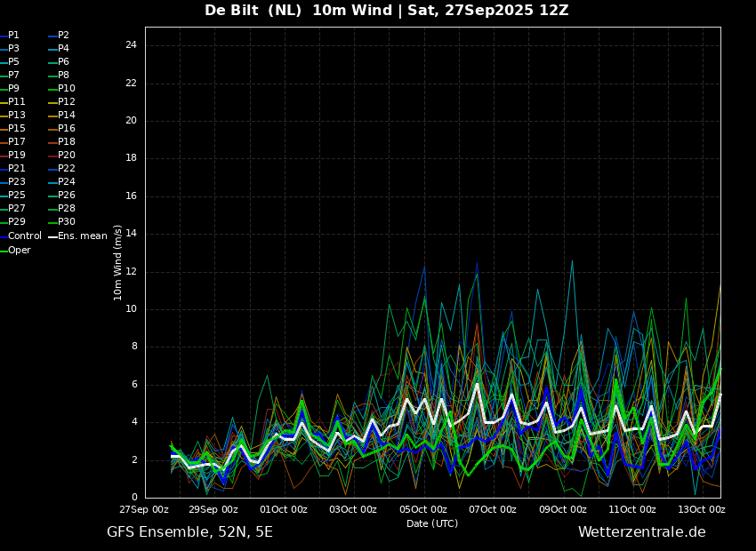Click the P1 legend entry
756x551 pixels.
(10, 36)
